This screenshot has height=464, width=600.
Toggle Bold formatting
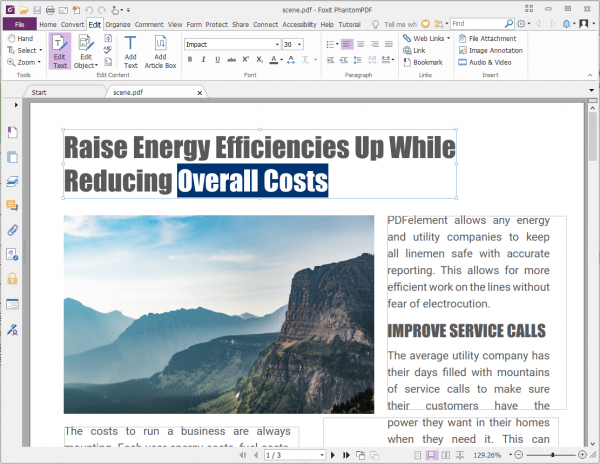[190, 59]
